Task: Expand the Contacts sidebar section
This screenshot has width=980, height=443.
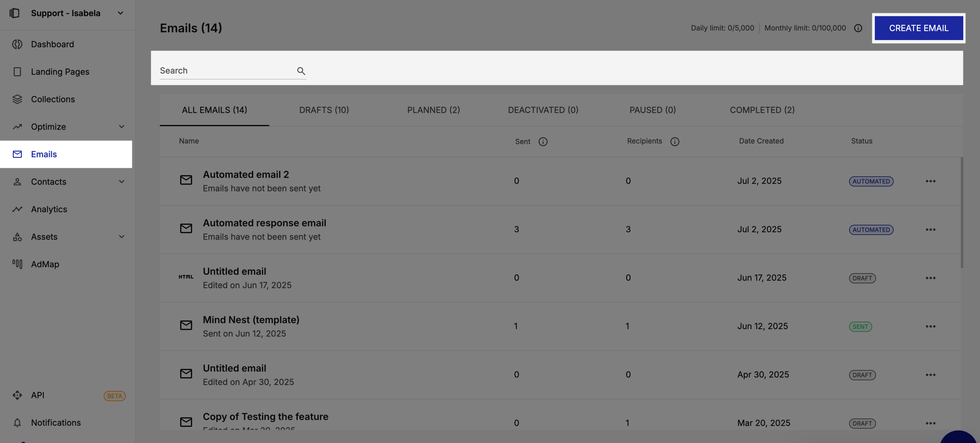Action: (121, 182)
